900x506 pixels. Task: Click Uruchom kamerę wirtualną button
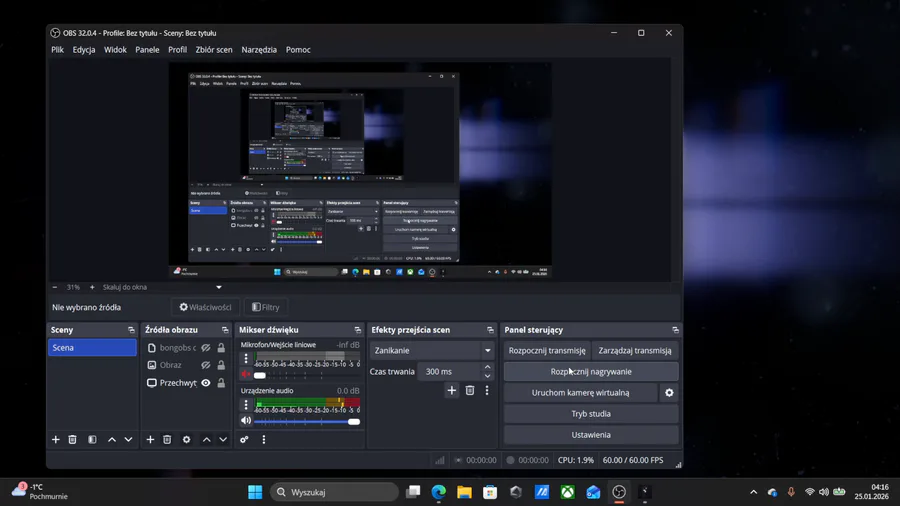coord(580,393)
